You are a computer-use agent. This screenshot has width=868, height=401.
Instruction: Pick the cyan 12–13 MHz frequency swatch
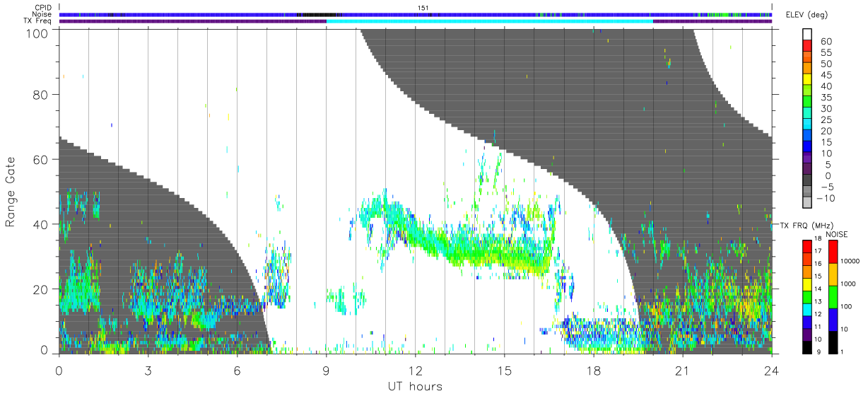[x=807, y=309]
